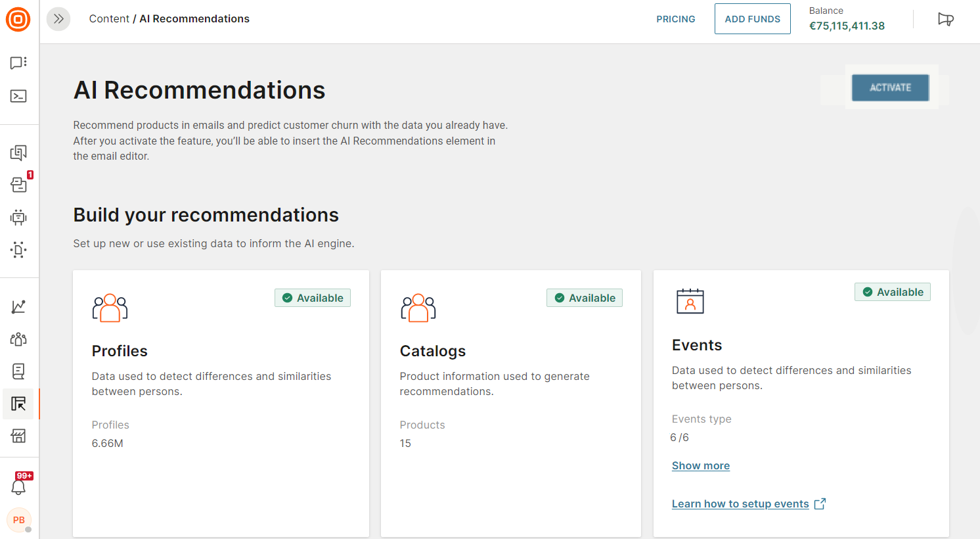This screenshot has height=539, width=980.
Task: Open notifications bell with 99+ badge
Action: [x=19, y=486]
